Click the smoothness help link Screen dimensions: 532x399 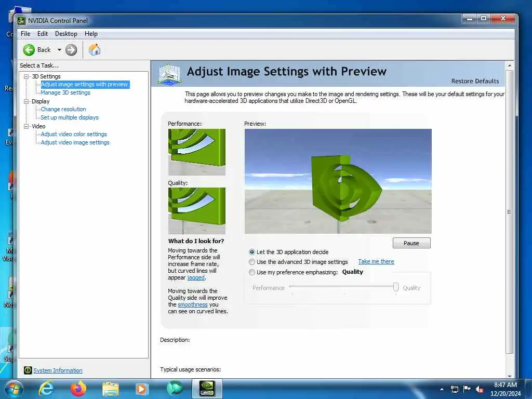192,304
